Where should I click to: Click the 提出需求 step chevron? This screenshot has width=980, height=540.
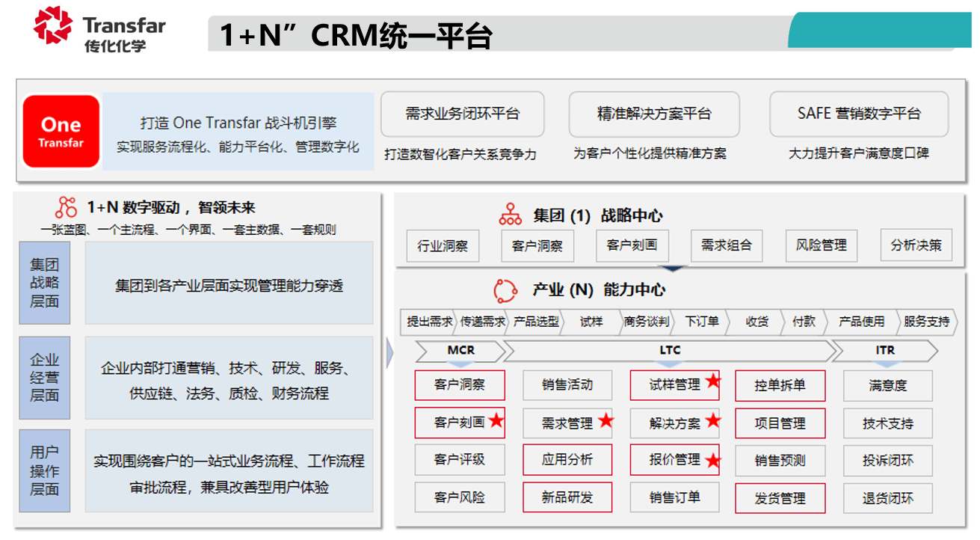pyautogui.click(x=428, y=322)
